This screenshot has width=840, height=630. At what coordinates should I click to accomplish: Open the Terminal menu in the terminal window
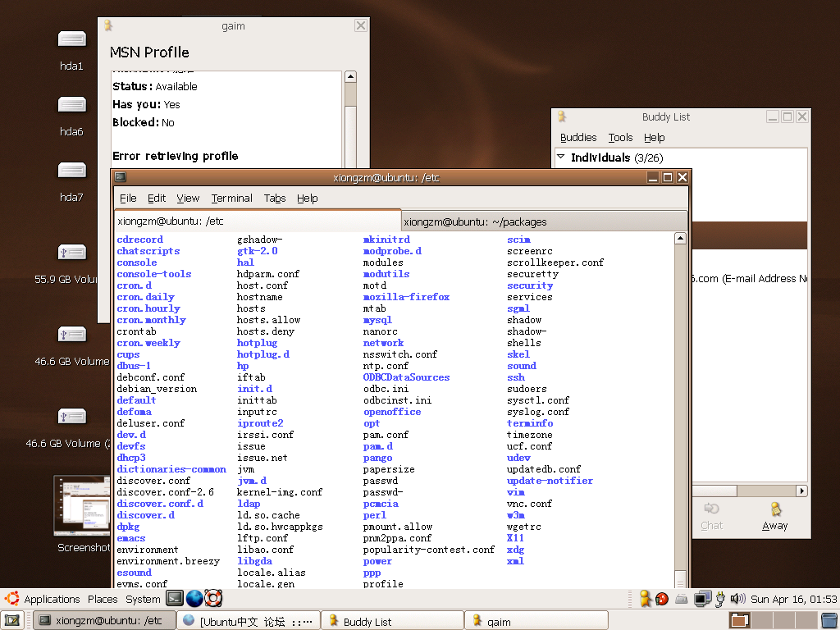231,199
